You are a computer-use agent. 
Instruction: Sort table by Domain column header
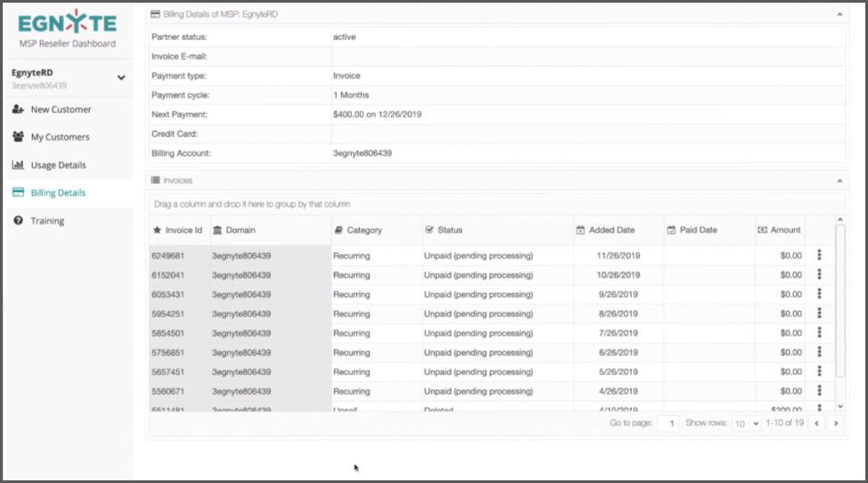click(x=241, y=230)
